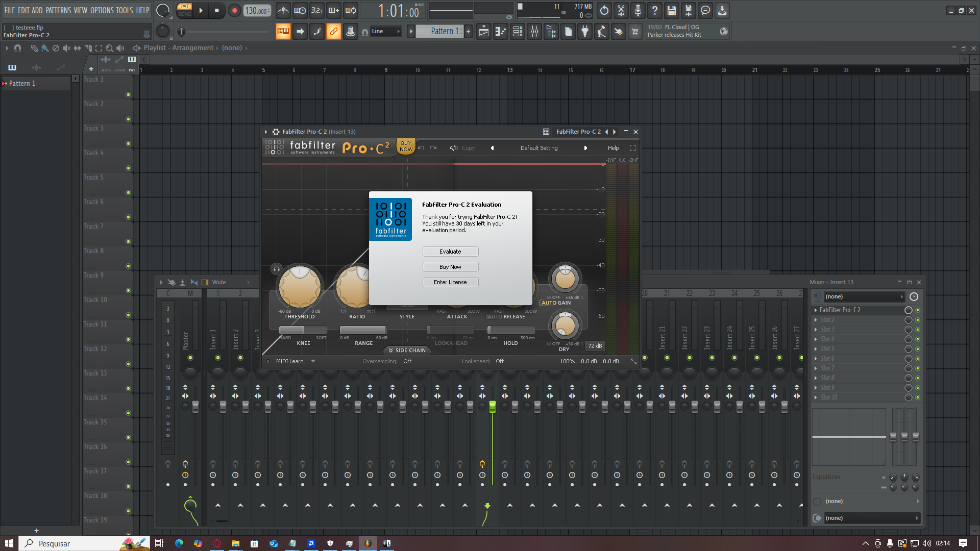Switch to SONG mode
The image size is (980, 551).
pyautogui.click(x=184, y=14)
